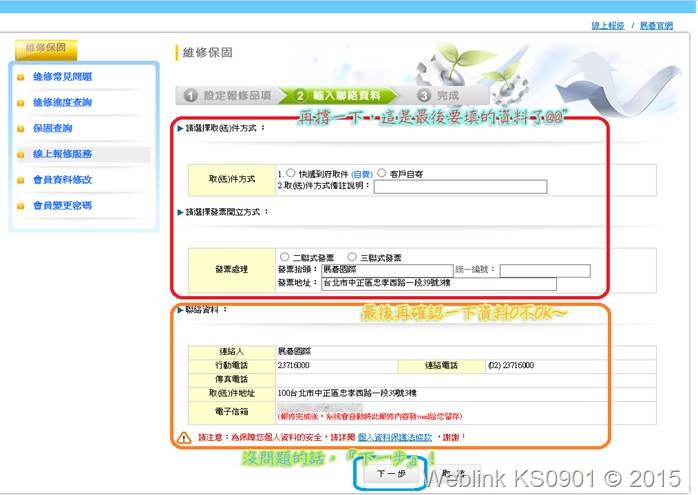This screenshot has width=698, height=495.
Task: Select 線上報修服務 sidebar item
Action: pyautogui.click(x=62, y=154)
